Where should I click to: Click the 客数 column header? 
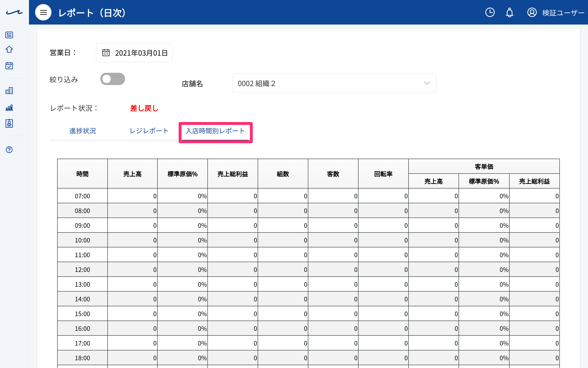333,174
